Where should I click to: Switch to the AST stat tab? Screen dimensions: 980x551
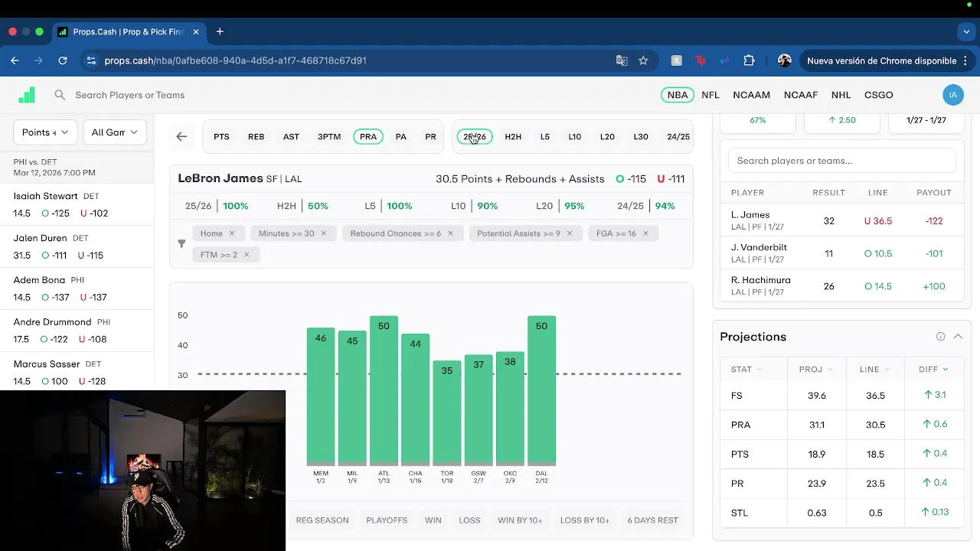click(291, 137)
